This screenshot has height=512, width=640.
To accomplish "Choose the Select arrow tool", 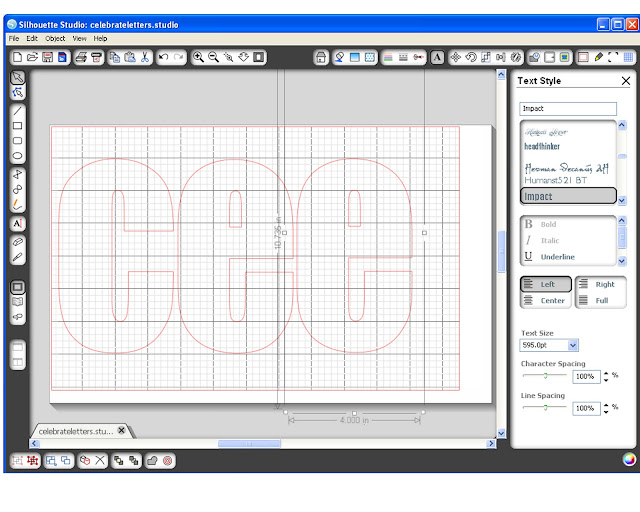I will [x=18, y=78].
